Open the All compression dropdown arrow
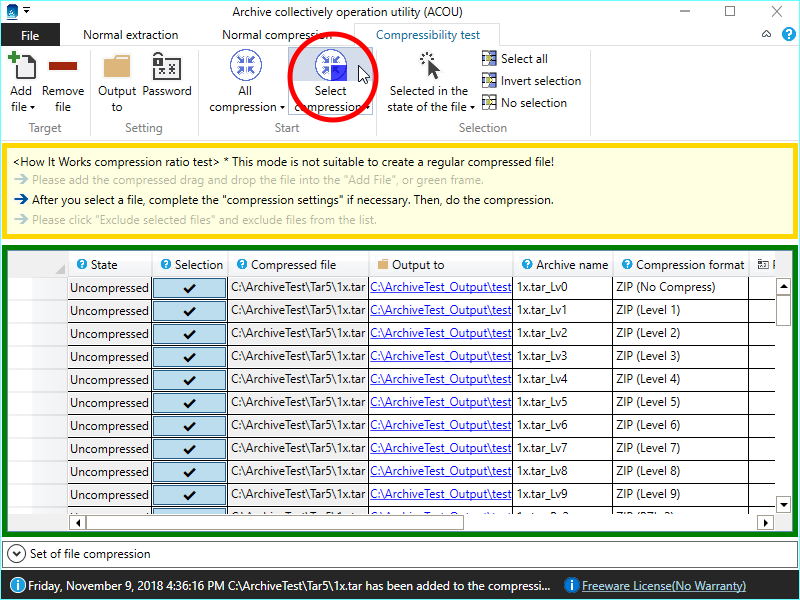 pos(282,108)
